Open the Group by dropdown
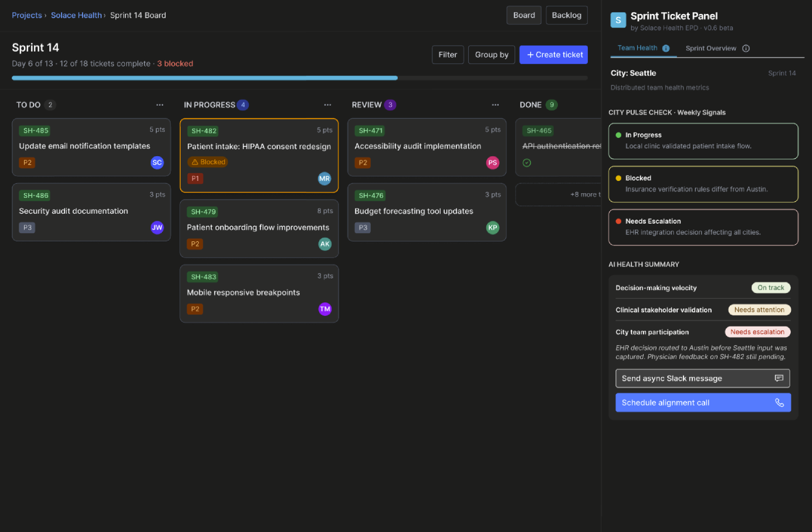Screen dimensions: 812x532 (492, 55)
